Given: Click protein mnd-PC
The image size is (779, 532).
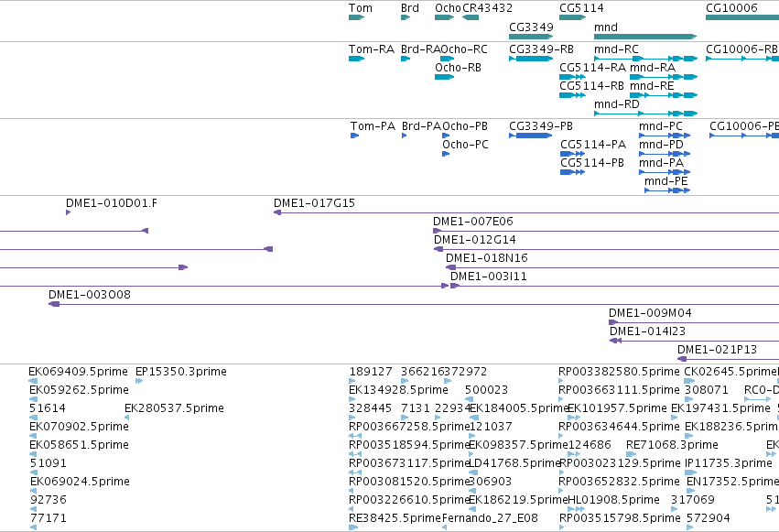Looking at the screenshot, I should 665,136.
